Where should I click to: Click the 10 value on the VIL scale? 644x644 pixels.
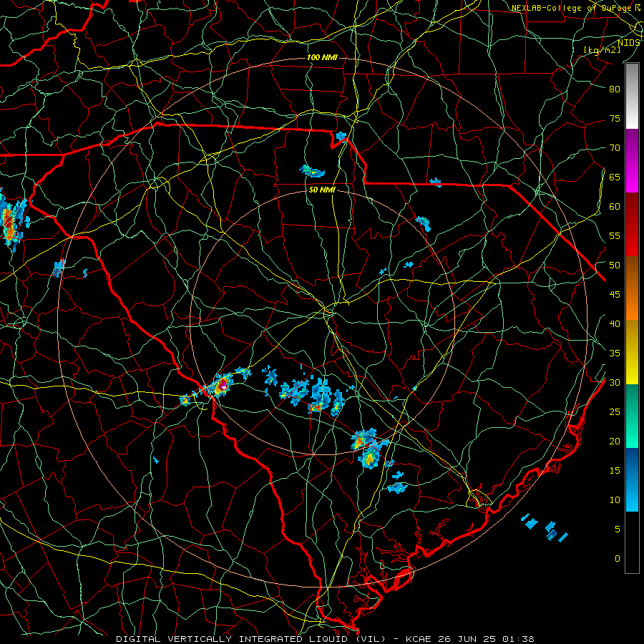tap(615, 500)
